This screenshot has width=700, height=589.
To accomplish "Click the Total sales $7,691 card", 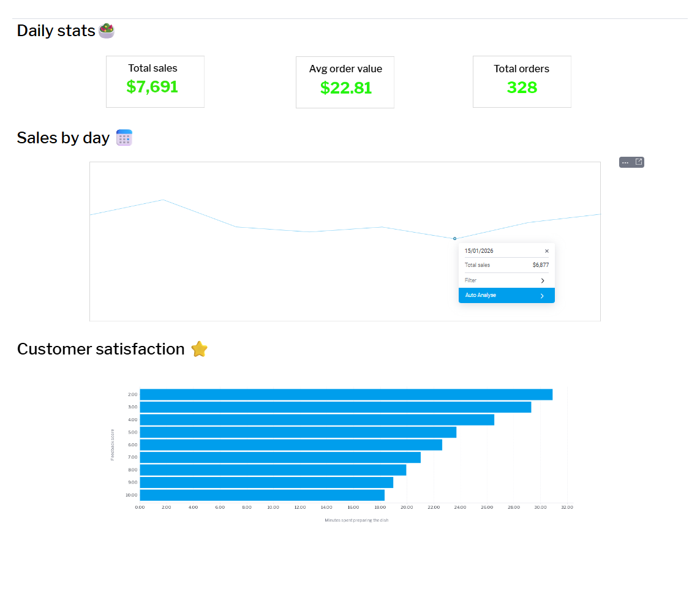I will click(x=155, y=81).
